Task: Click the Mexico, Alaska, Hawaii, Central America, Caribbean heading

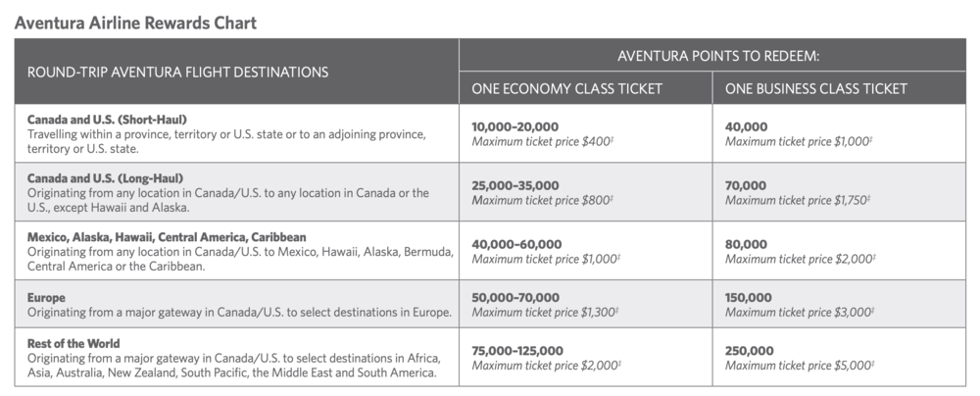Action: pos(167,237)
